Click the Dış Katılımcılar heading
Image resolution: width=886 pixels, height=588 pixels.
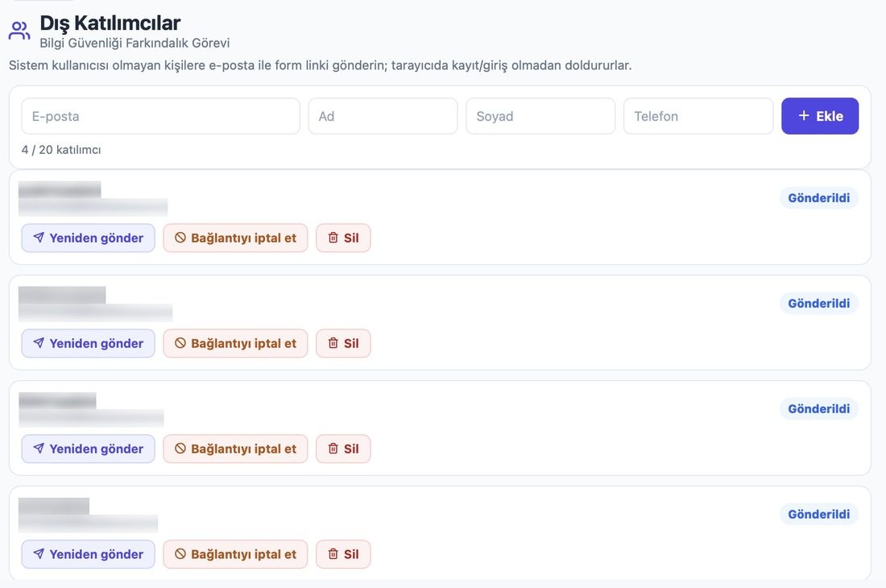tap(110, 23)
